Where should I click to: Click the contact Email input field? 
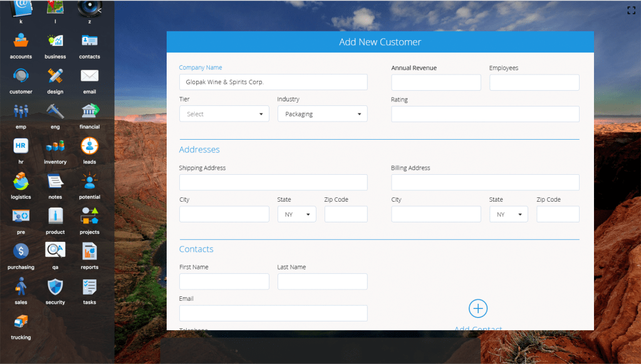pos(273,313)
